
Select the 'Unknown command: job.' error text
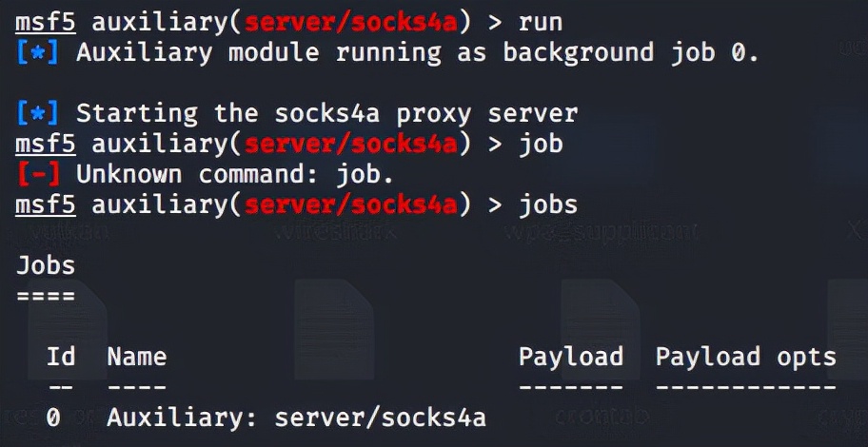click(235, 175)
